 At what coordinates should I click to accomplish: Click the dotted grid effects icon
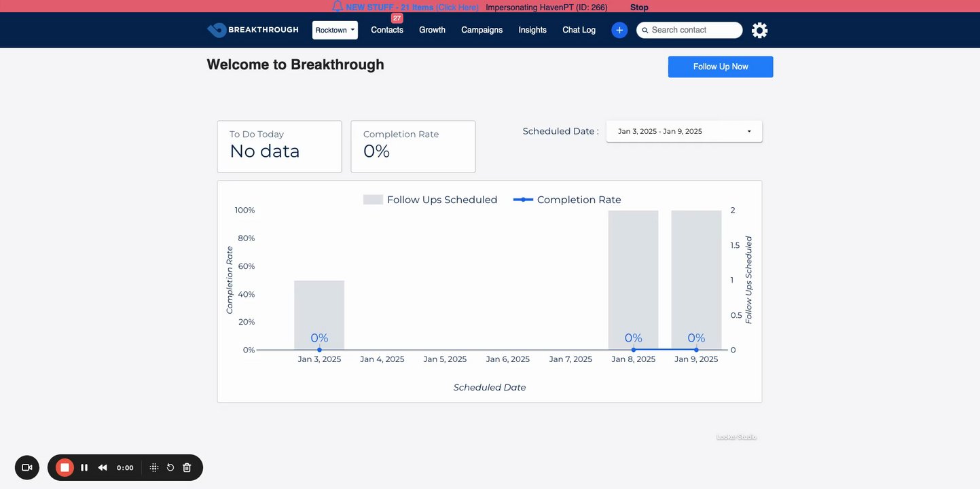click(154, 467)
